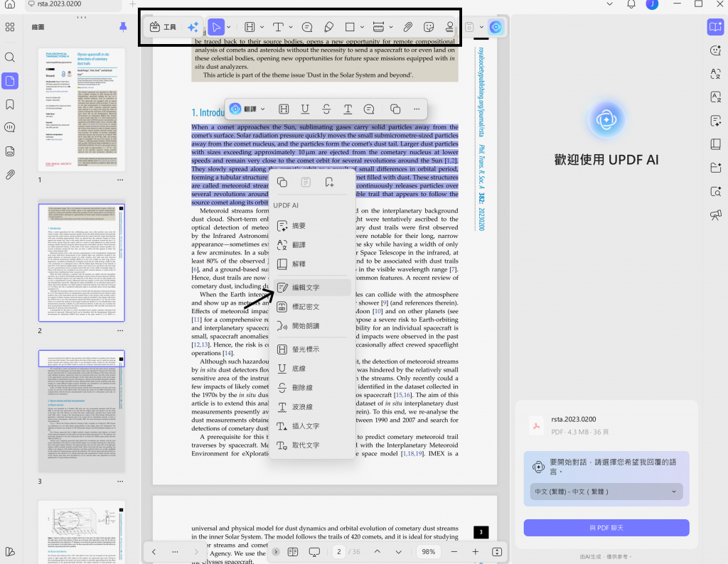Go to the next page with down chevron
The image size is (728, 564).
[x=398, y=551]
